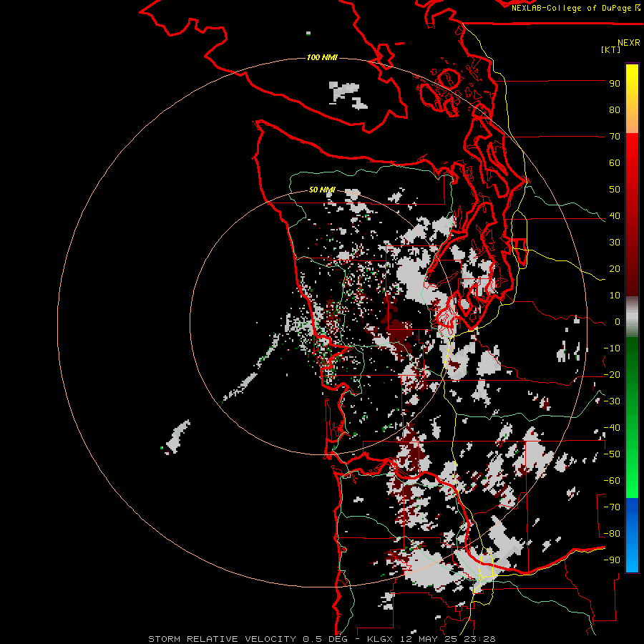Click the 90 knots scale label
This screenshot has width=644, height=644.
pyautogui.click(x=615, y=84)
